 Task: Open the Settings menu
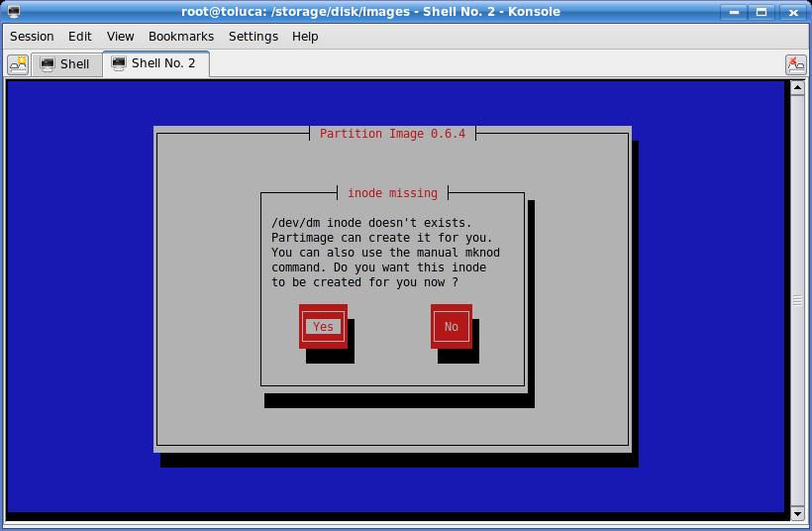point(254,37)
